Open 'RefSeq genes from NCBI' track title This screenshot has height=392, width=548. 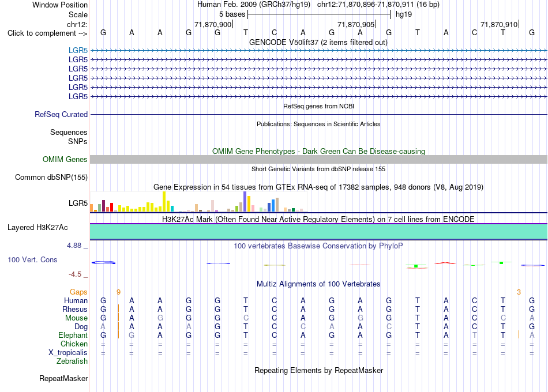[x=318, y=106]
